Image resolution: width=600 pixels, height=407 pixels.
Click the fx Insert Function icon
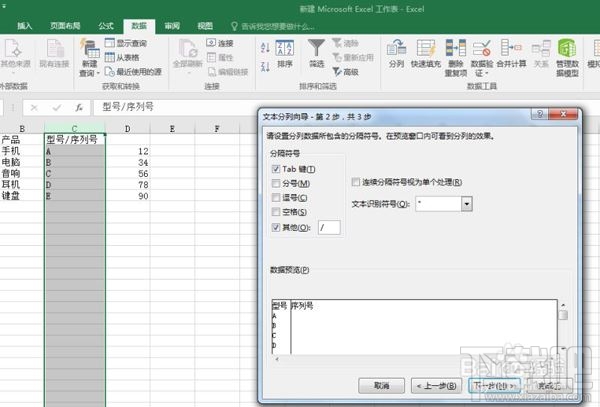[x=79, y=107]
